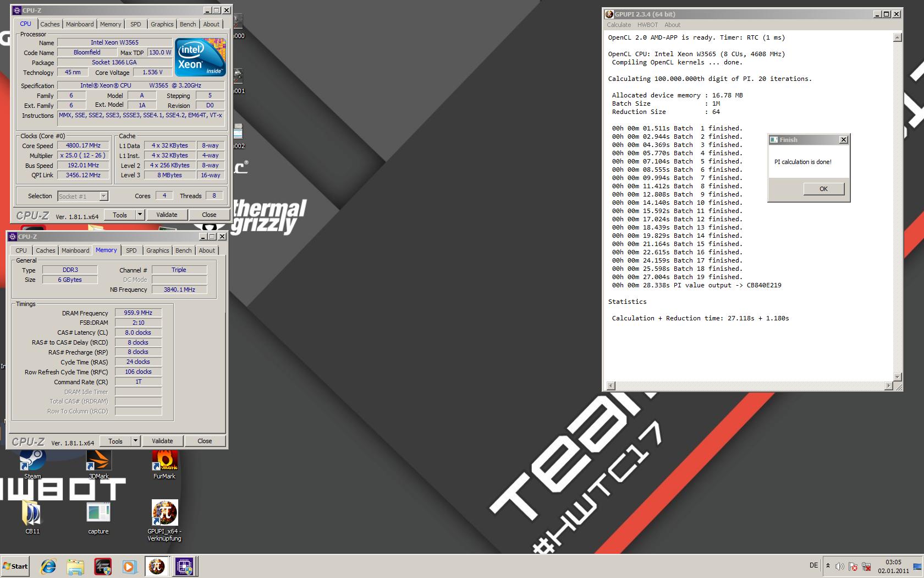Open Mainboard tab in lower CPU-Z window
The width and height of the screenshot is (924, 578).
75,250
